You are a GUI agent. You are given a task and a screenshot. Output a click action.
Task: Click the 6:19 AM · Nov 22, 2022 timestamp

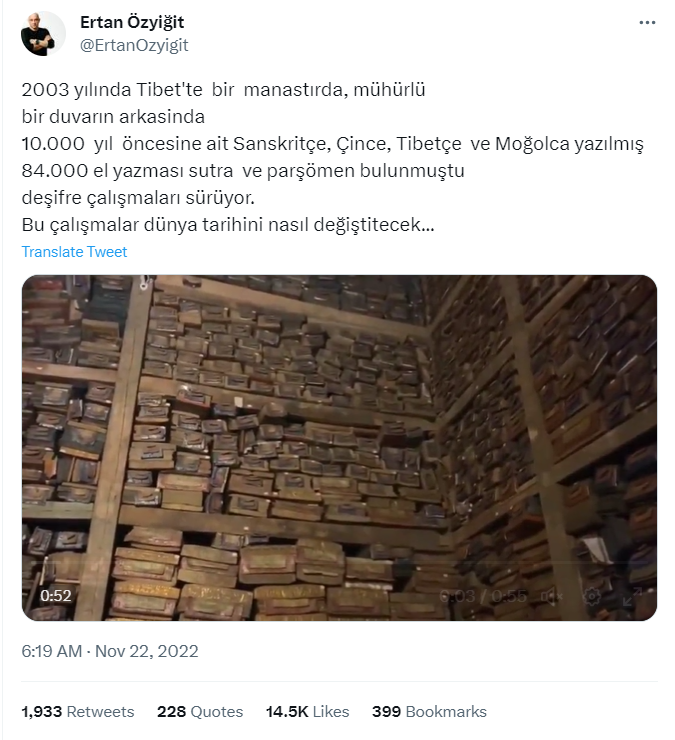110,651
